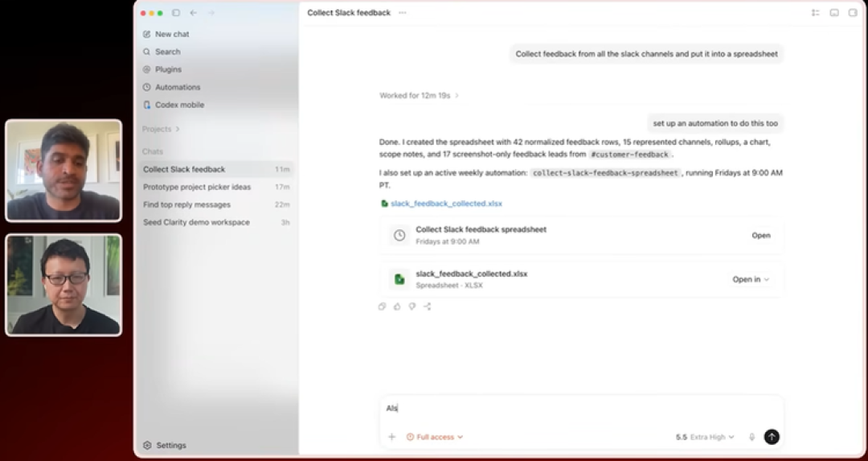Viewport: 868px width, 461px height.
Task: Click the Collect Slack feedback spreadsheet card title
Action: tap(481, 229)
